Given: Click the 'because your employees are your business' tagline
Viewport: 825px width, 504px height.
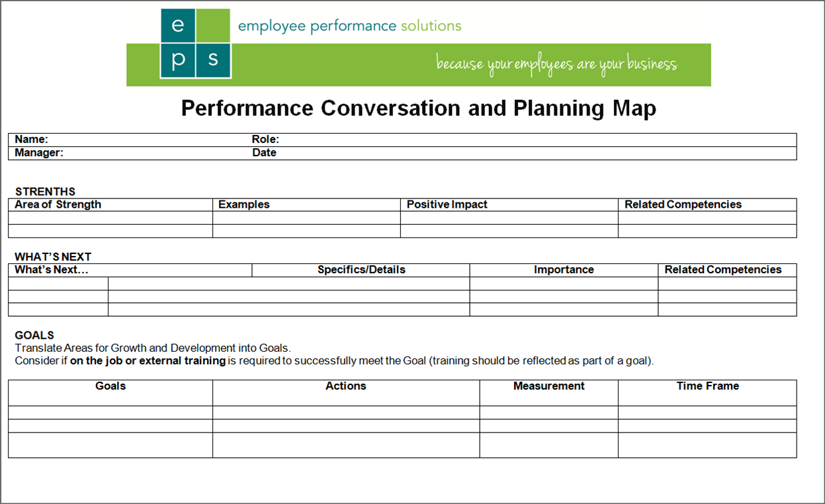Looking at the screenshot, I should tap(556, 64).
